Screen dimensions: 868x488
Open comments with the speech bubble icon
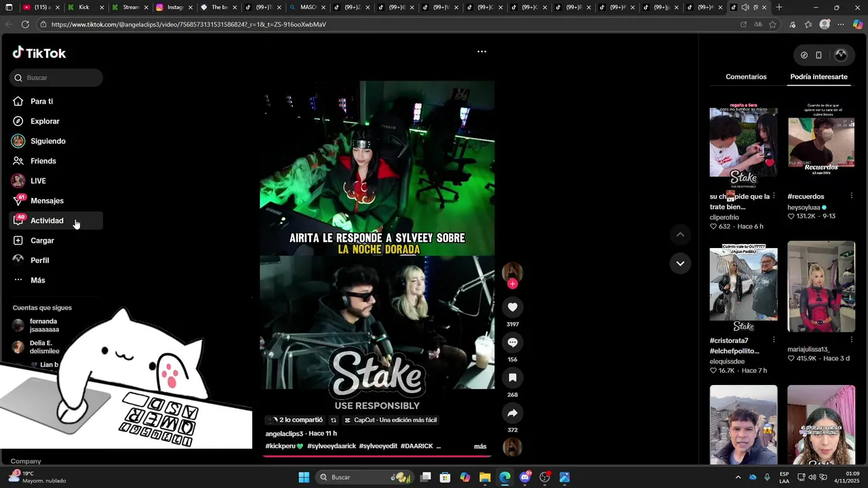click(x=513, y=342)
